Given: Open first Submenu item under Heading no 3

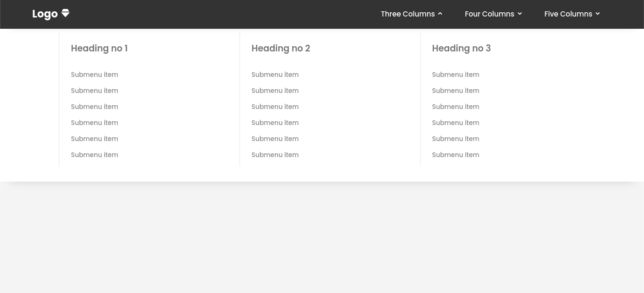Looking at the screenshot, I should coord(455,75).
